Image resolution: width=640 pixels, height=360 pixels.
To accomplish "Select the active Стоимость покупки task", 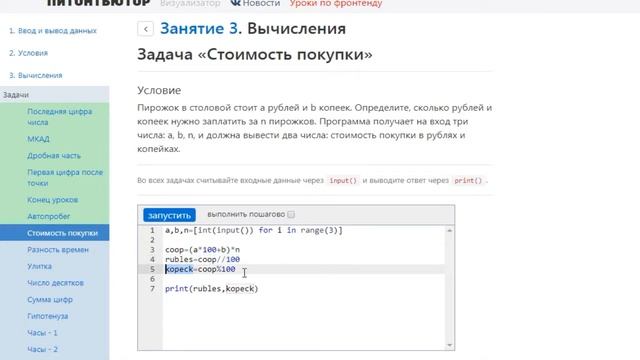I will 55,233.
